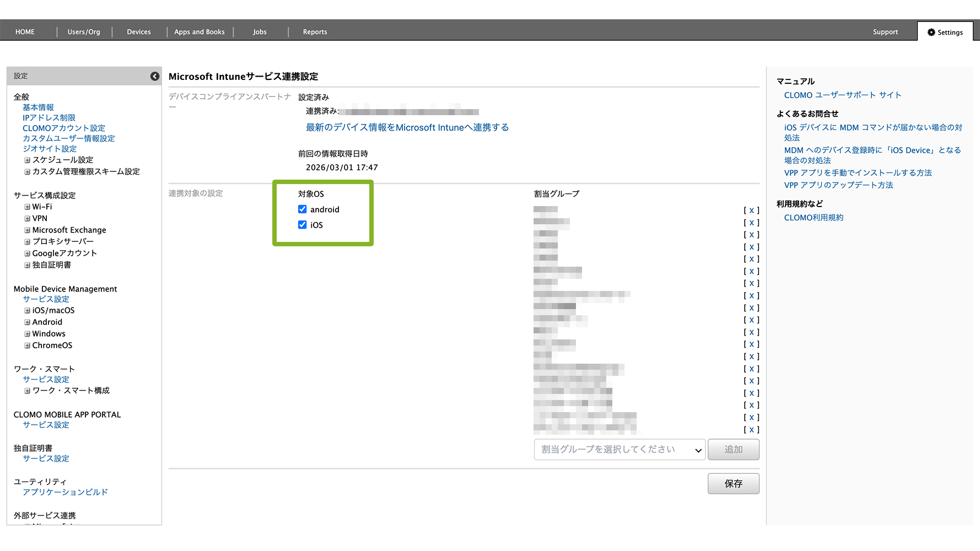Uncheck the iOS target OS checkbox
Image resolution: width=980 pixels, height=551 pixels.
[302, 225]
